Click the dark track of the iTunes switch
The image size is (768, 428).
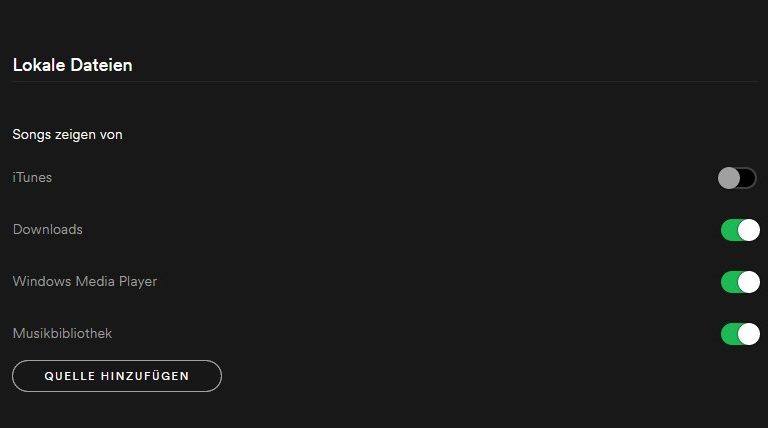748,178
